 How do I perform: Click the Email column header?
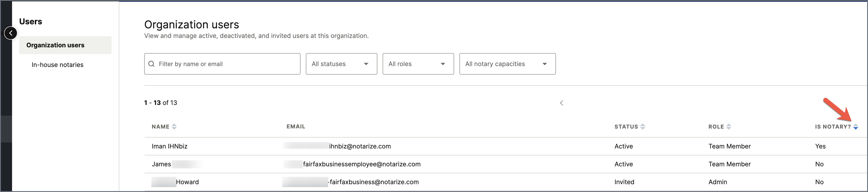pos(296,127)
